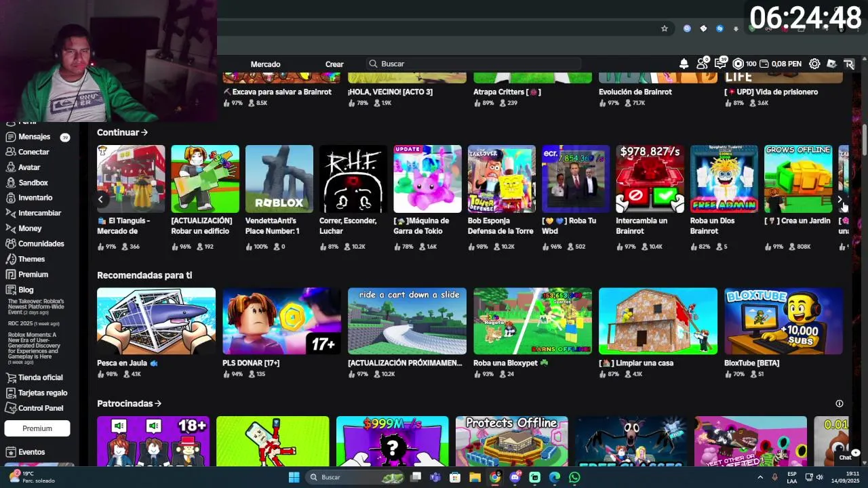Click 'Evolución de Brainrot' game title

635,92
